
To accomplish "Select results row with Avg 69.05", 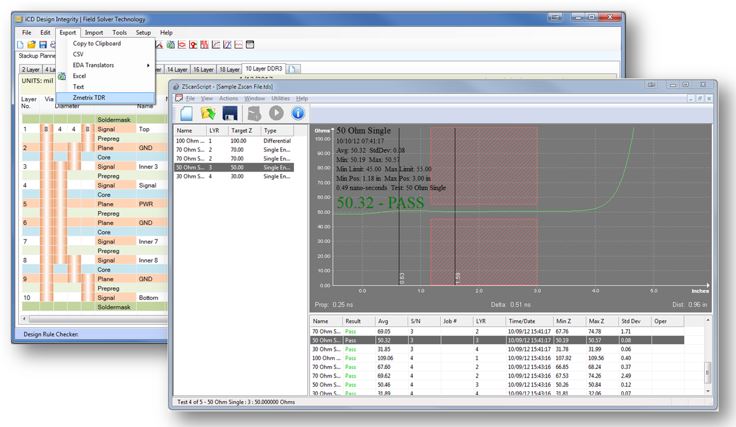I will click(497, 331).
